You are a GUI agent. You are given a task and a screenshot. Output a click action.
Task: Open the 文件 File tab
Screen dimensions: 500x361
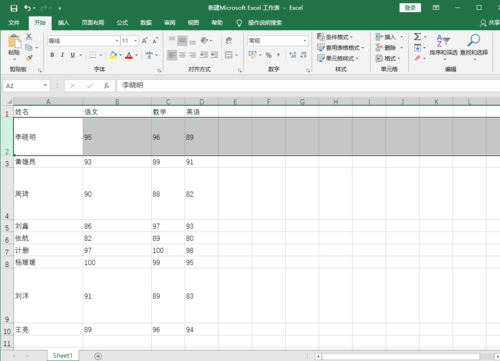[14, 23]
